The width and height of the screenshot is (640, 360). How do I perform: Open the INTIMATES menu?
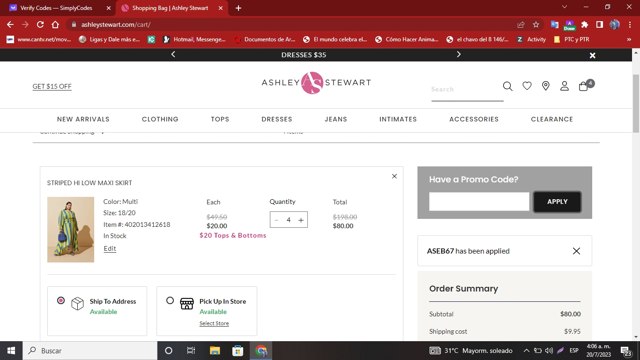pos(398,119)
